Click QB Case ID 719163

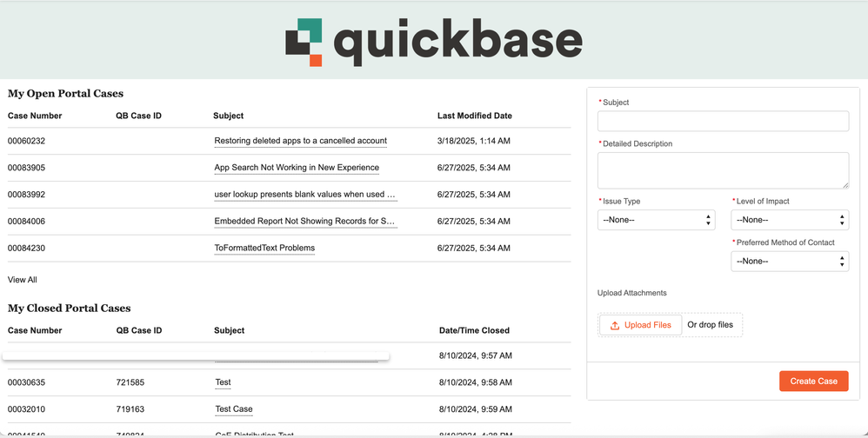point(130,409)
